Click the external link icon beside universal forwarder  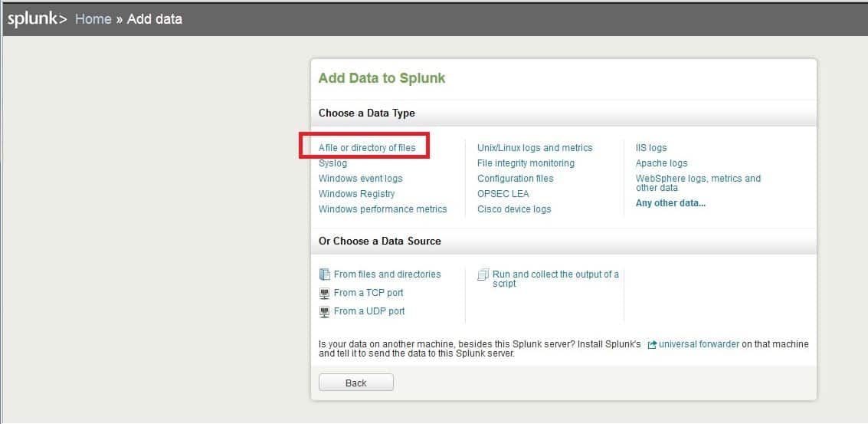click(652, 345)
